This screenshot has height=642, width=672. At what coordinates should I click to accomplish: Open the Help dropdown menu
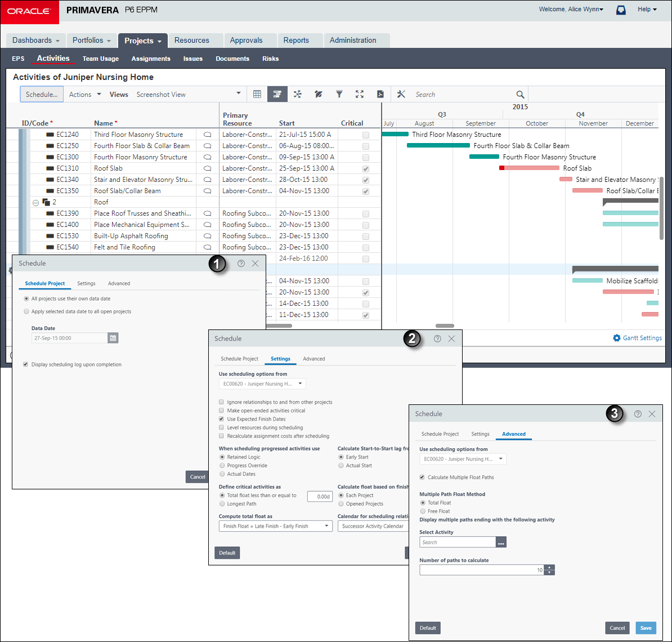[x=647, y=10]
